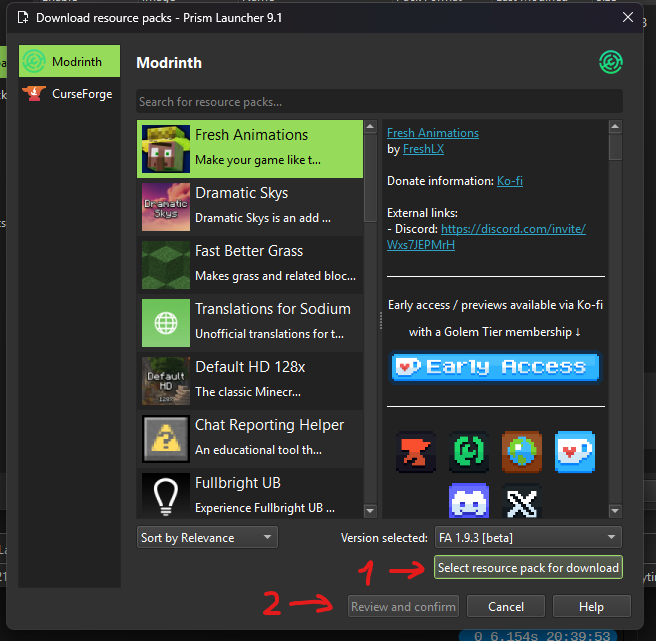Click the description scrollbar down arrow
Viewport: 656px width, 641px height.
[x=615, y=512]
